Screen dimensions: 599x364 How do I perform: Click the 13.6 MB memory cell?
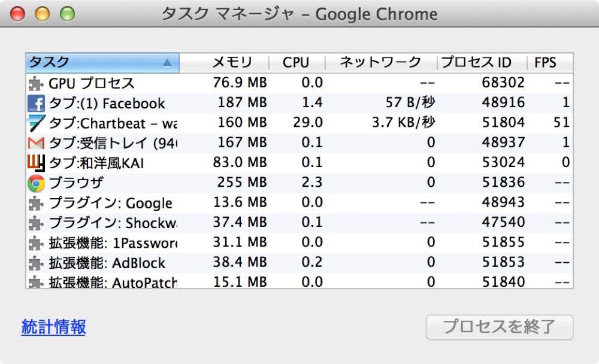240,202
